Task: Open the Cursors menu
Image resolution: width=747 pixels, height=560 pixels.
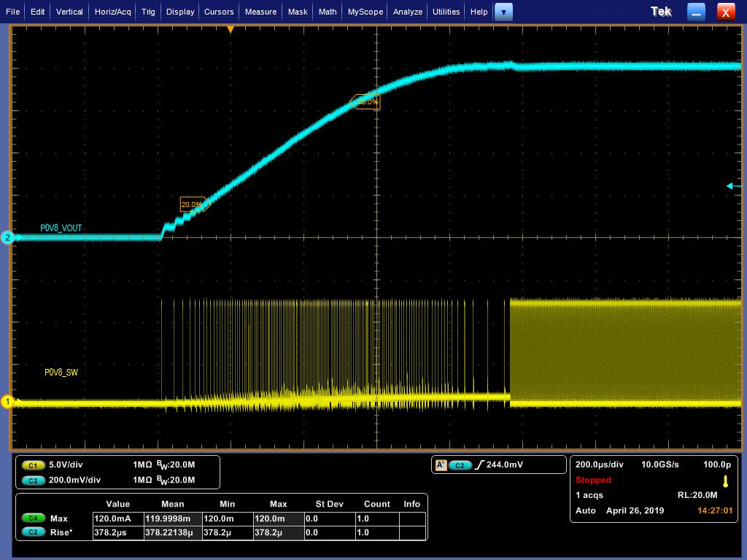Action: click(x=219, y=12)
